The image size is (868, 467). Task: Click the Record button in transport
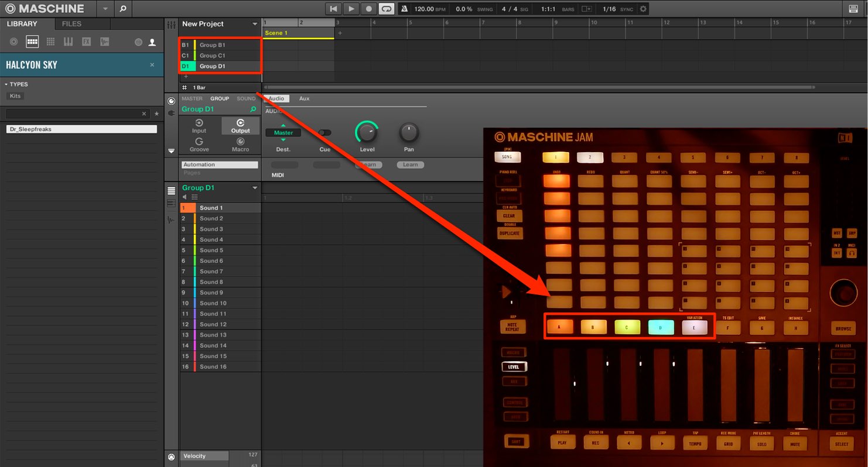368,9
